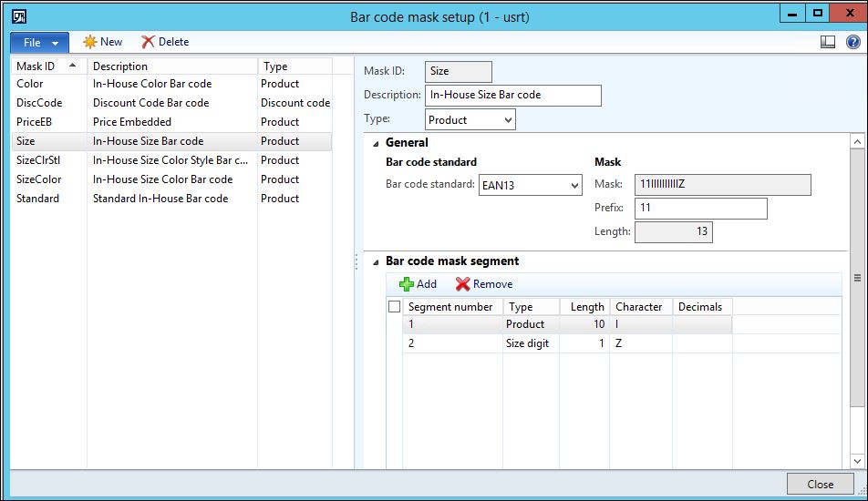Click the scroll down arrow on right scrollbar
Viewport: 868px width, 501px height.
(x=857, y=460)
